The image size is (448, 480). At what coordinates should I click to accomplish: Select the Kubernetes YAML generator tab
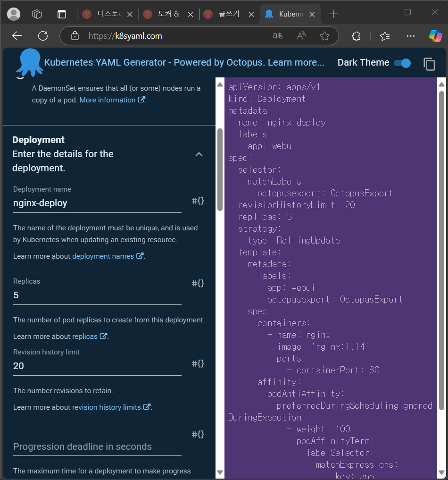[290, 14]
